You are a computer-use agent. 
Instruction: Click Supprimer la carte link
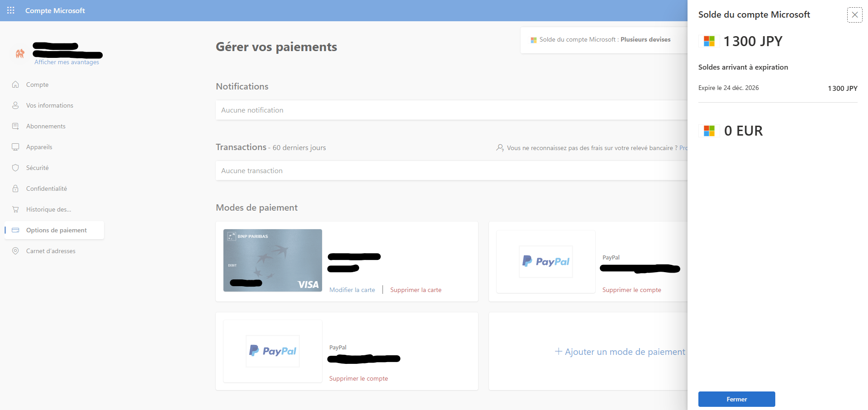click(416, 290)
